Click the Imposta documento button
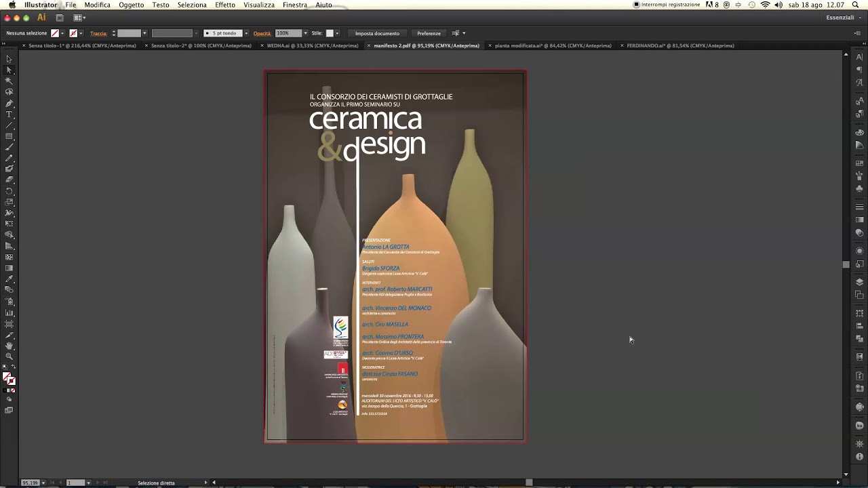This screenshot has width=868, height=488. coord(377,33)
